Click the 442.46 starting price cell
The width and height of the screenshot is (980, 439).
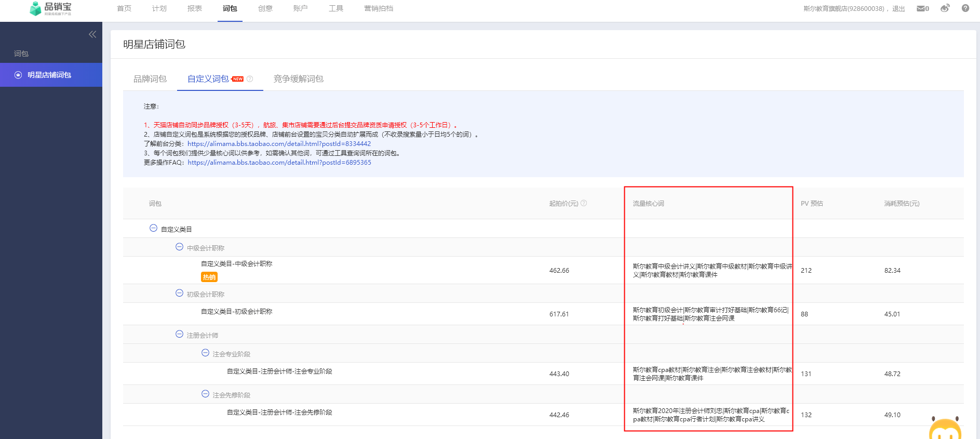[x=559, y=415]
